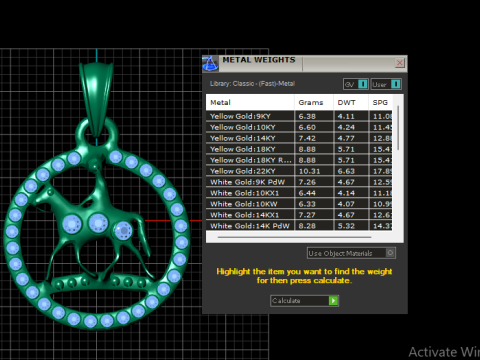This screenshot has width=480, height=360.
Task: Select the Yellow Gold:10KY row
Action: tap(299, 127)
